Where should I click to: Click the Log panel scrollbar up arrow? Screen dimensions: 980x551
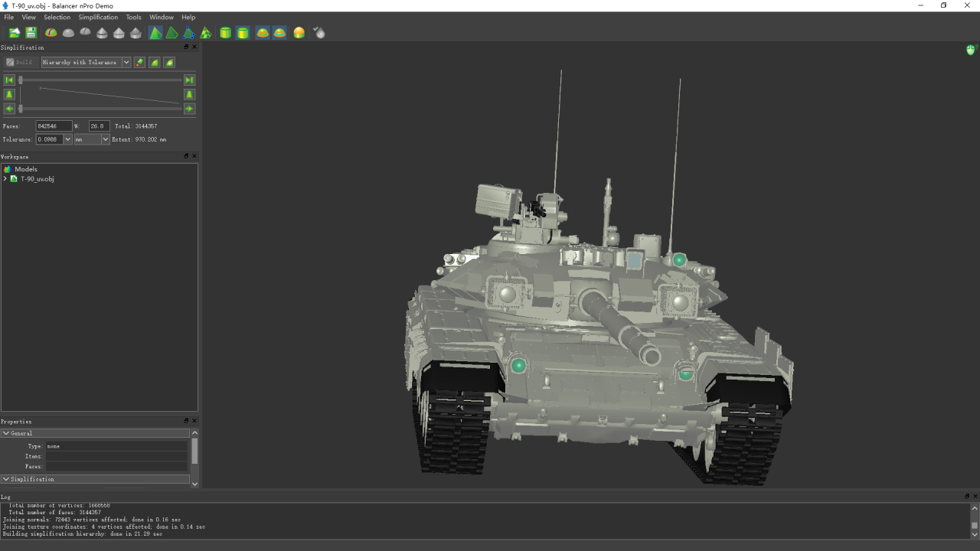pyautogui.click(x=975, y=508)
